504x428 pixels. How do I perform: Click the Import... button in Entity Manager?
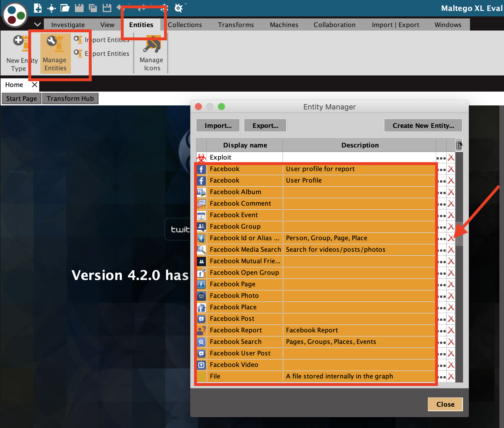tap(218, 126)
